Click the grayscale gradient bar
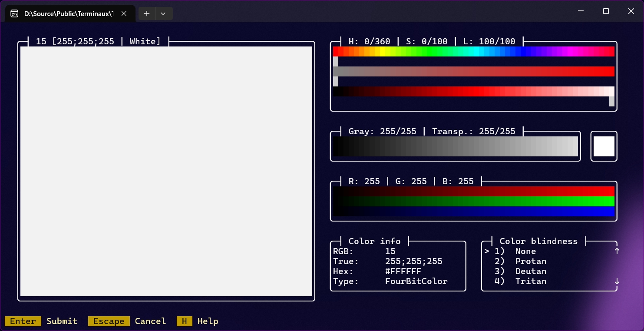This screenshot has width=644, height=331. (x=455, y=146)
